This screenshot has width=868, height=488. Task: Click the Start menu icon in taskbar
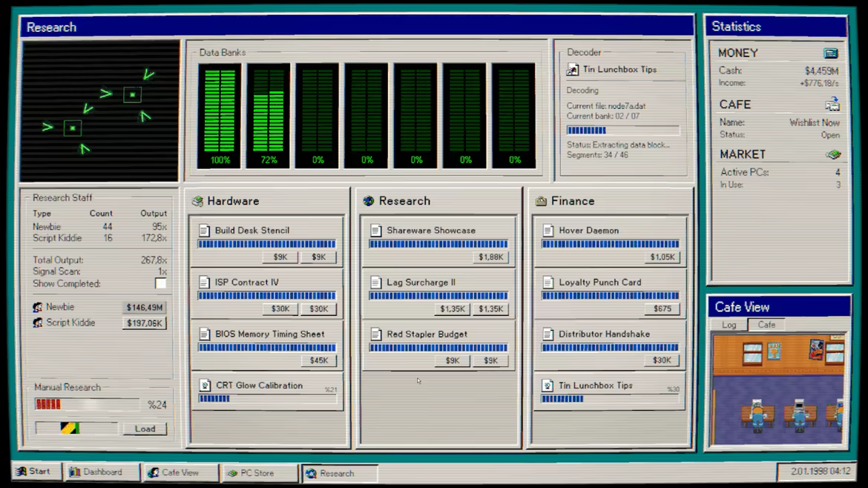pos(21,472)
